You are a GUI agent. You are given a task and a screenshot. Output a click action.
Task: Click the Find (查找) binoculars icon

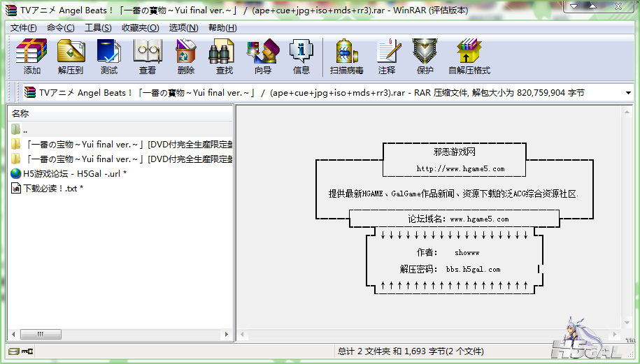point(222,52)
